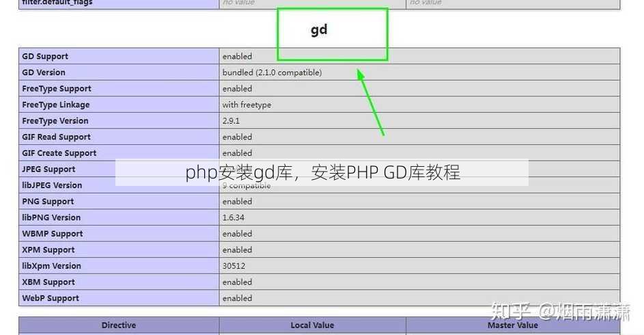Click the "30512" libXpm version value
This screenshot has width=644, height=335.
click(x=234, y=266)
